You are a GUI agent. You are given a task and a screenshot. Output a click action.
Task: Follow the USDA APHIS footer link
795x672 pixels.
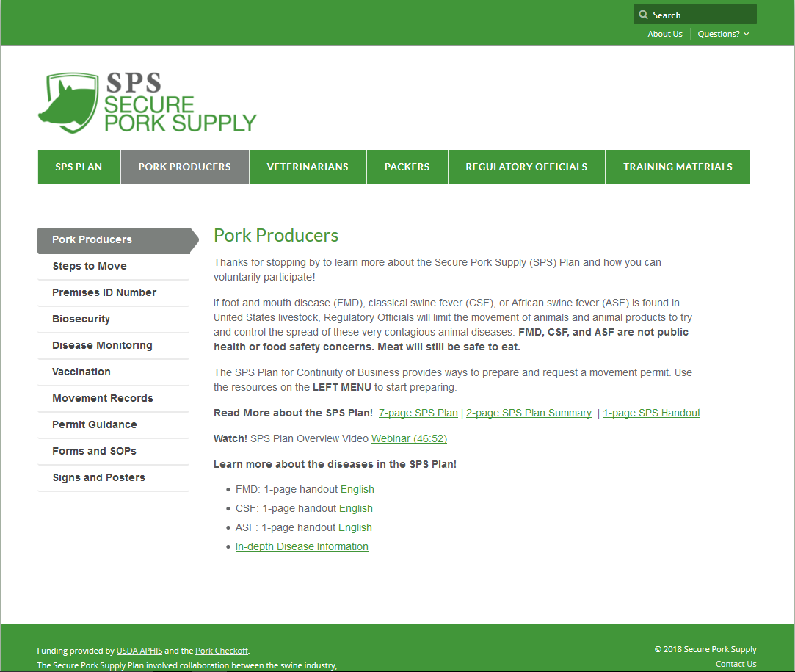[139, 651]
